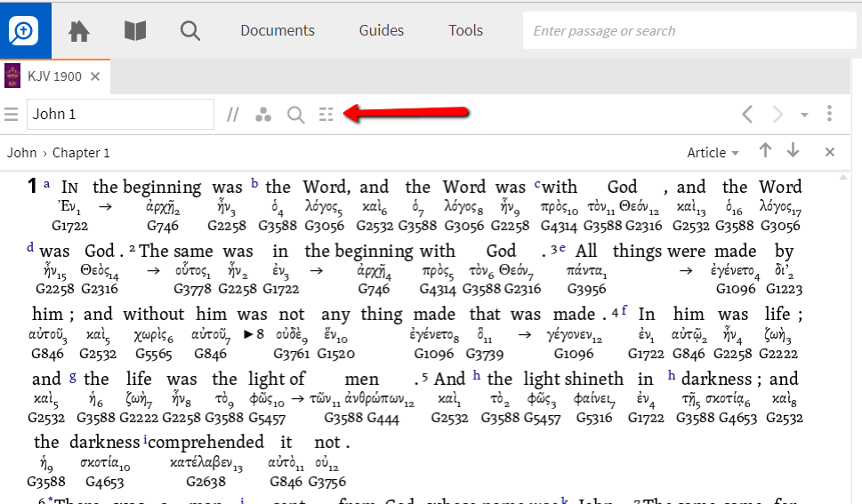Toggle the interlinear display icon
862x504 pixels.
326,115
